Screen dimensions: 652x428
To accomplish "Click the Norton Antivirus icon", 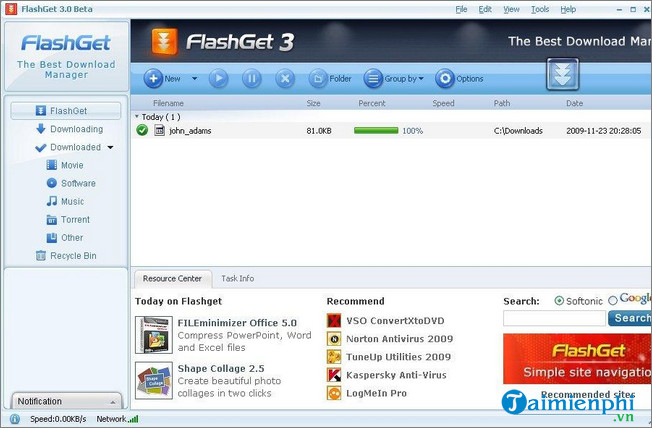I will point(334,339).
